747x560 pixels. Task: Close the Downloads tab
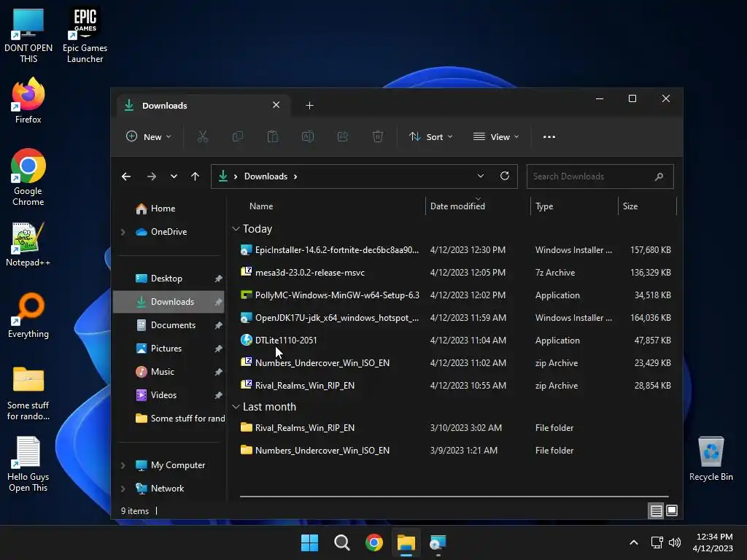click(276, 105)
